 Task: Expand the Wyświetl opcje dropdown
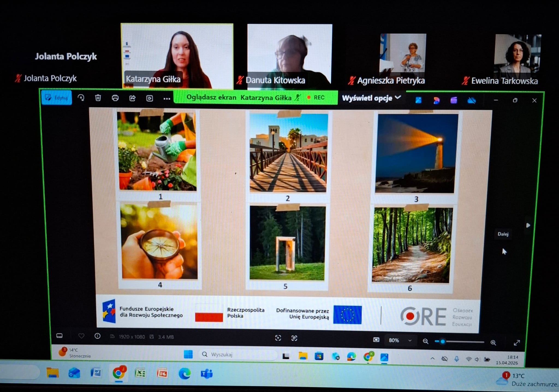coord(371,98)
